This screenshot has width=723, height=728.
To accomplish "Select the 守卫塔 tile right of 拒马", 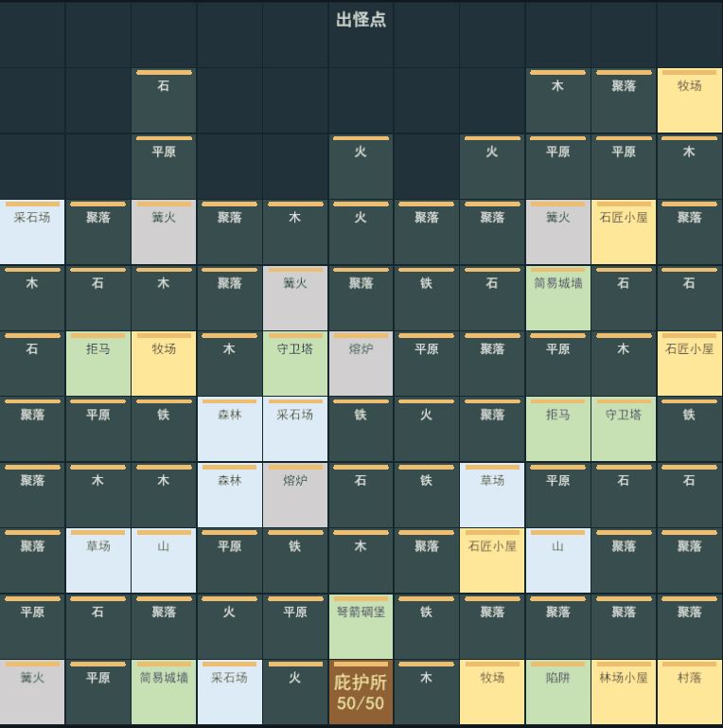I will point(624,429).
